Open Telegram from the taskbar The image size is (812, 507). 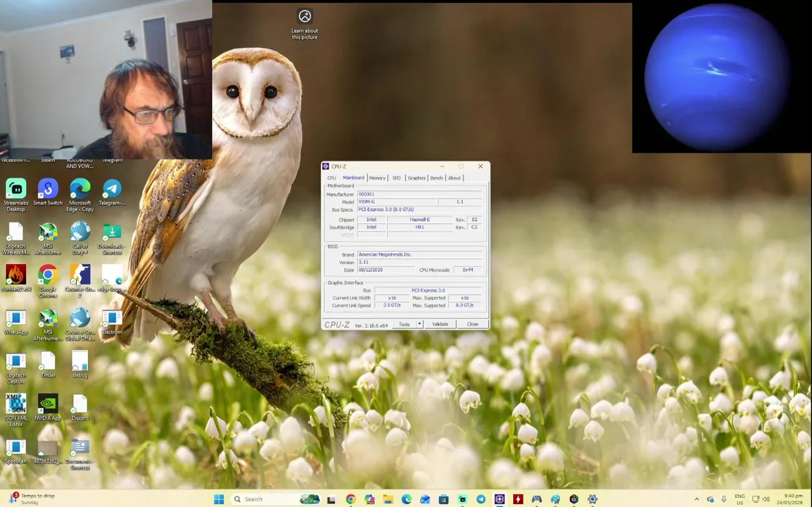point(481,499)
